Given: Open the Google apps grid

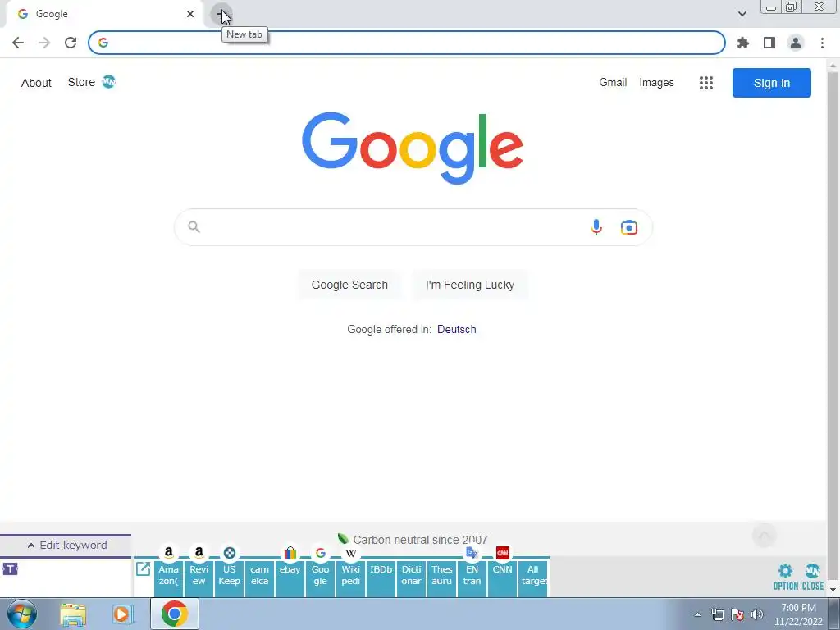Looking at the screenshot, I should [706, 83].
